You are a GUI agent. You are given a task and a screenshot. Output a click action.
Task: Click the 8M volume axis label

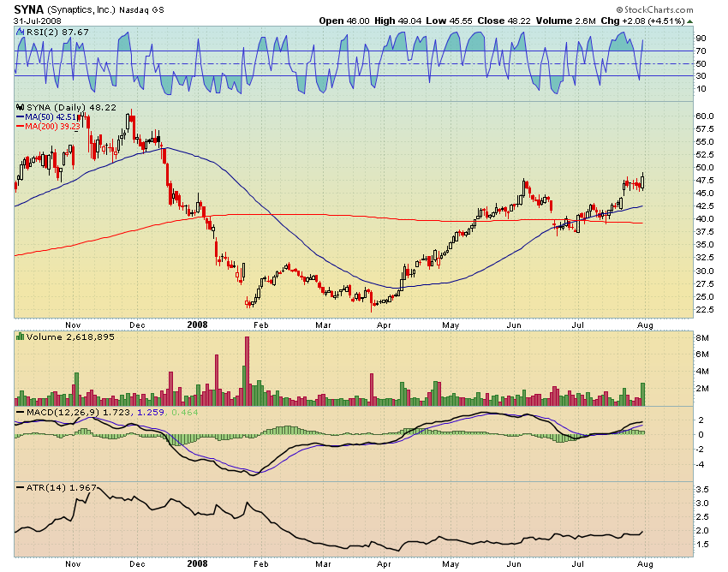point(702,338)
